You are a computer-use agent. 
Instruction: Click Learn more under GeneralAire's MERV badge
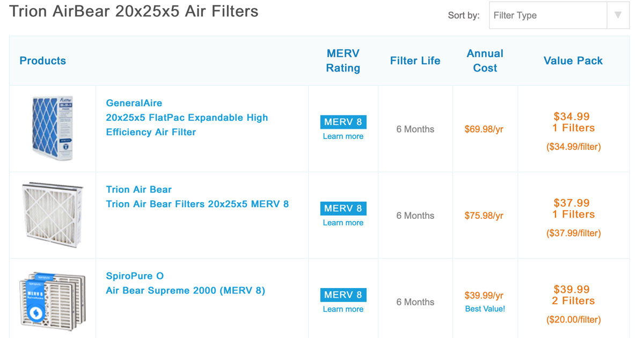343,136
